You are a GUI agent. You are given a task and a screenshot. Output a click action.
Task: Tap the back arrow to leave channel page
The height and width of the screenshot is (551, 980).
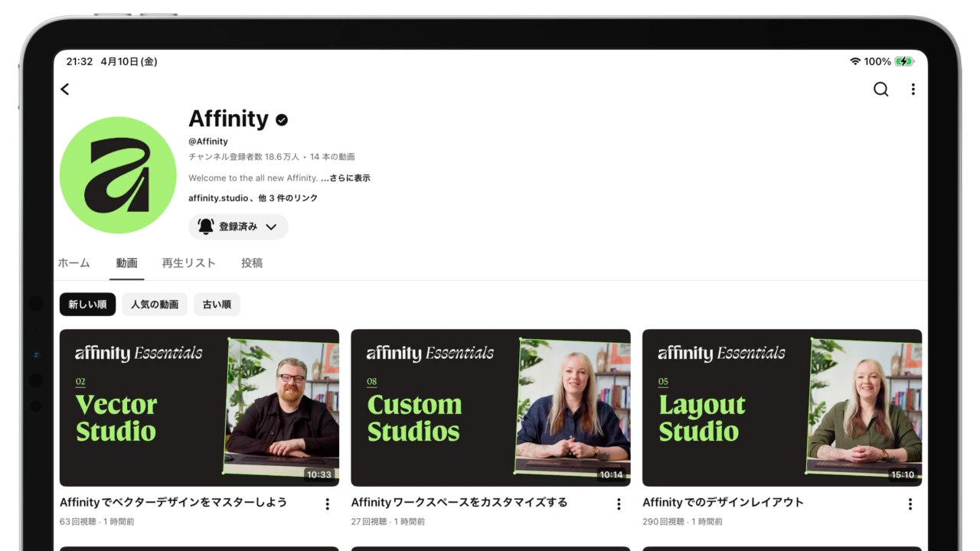[64, 90]
